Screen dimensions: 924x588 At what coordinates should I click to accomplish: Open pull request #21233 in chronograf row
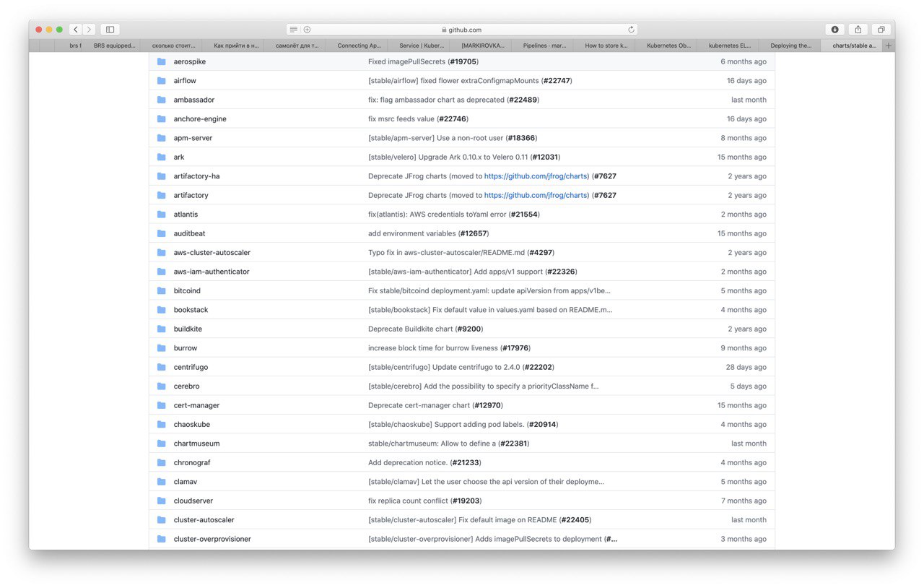click(x=466, y=463)
